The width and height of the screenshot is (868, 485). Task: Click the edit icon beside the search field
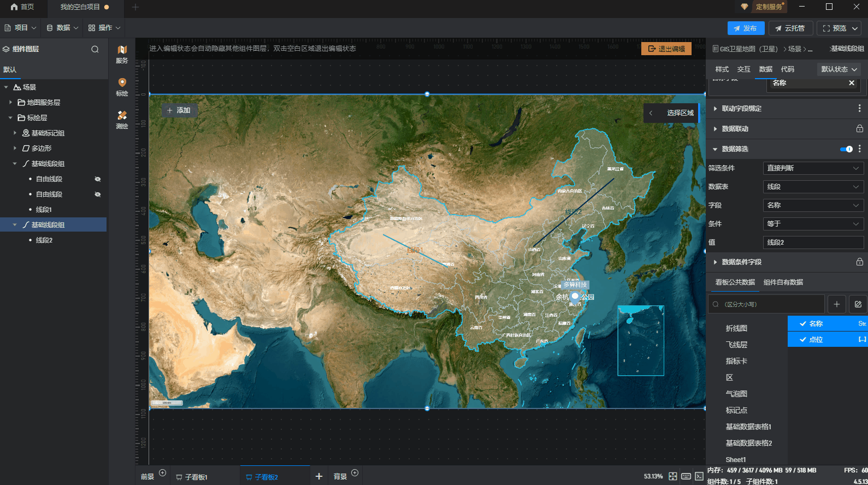pyautogui.click(x=858, y=304)
